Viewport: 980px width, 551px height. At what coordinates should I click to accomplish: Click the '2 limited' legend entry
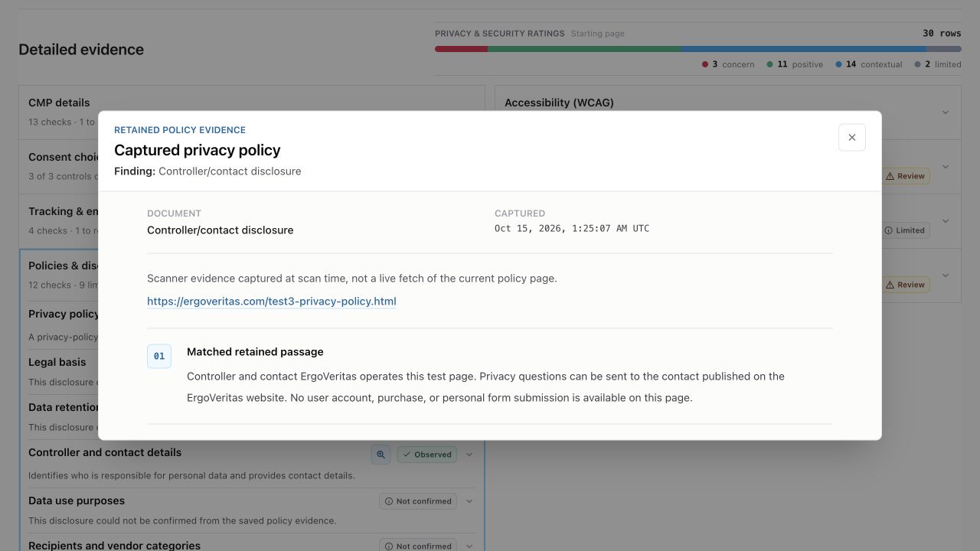(938, 64)
